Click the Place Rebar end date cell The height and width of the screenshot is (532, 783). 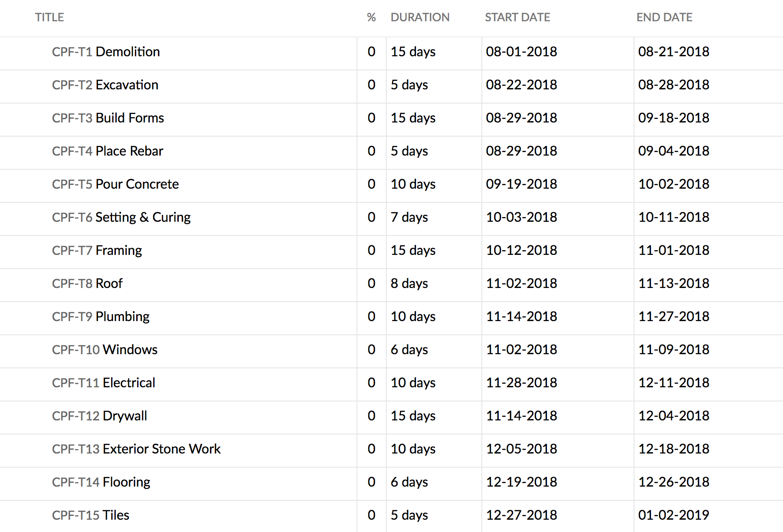tap(673, 151)
